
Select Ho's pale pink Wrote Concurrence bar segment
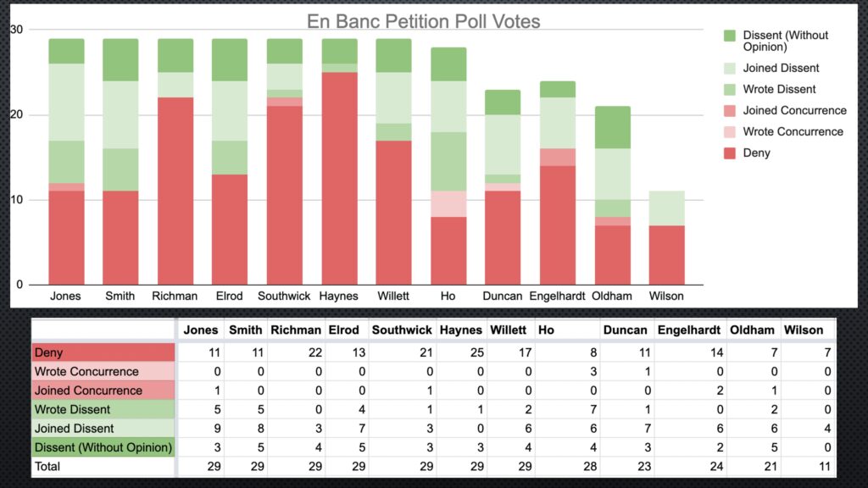click(448, 203)
